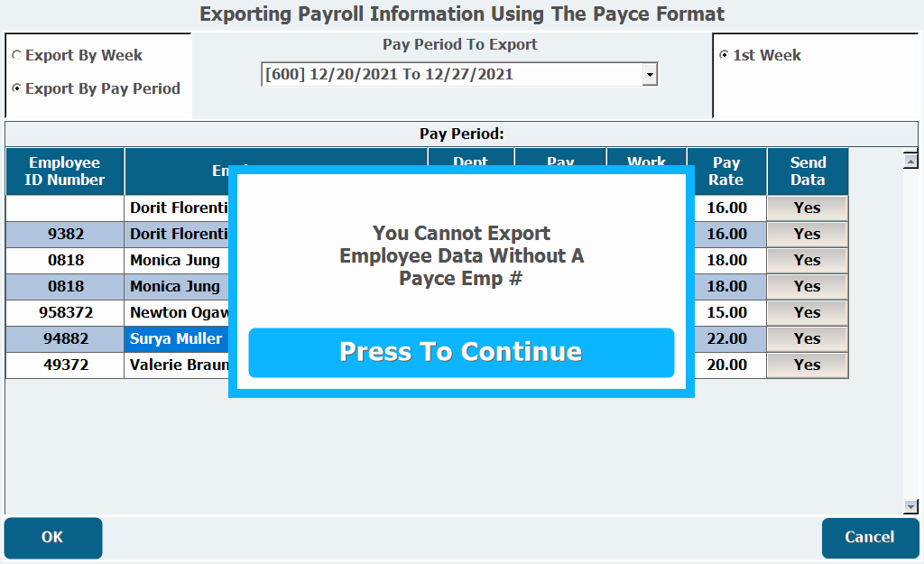Click the OK button

click(53, 538)
